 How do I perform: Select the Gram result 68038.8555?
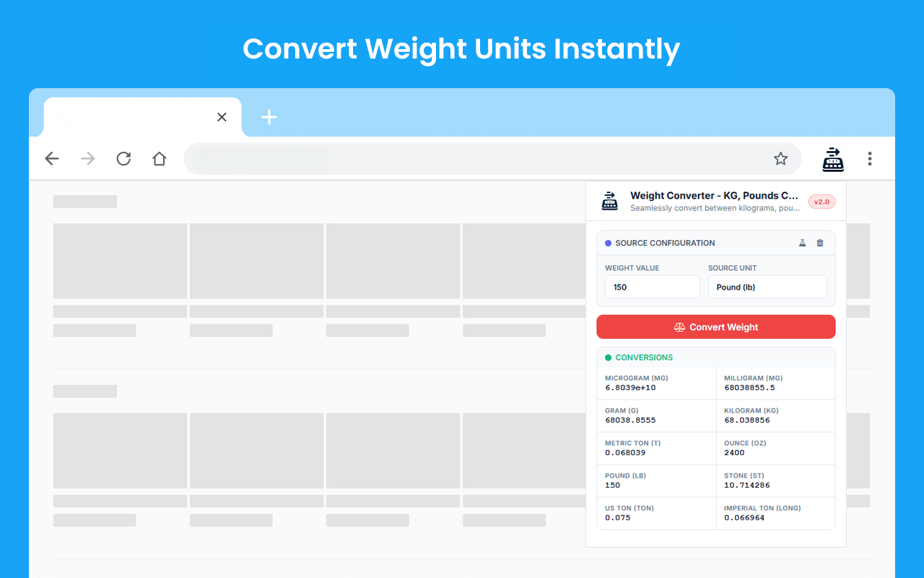[631, 420]
